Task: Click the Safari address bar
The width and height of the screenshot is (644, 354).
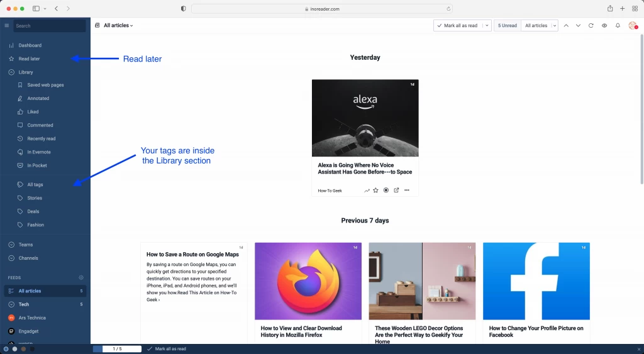Action: [322, 9]
